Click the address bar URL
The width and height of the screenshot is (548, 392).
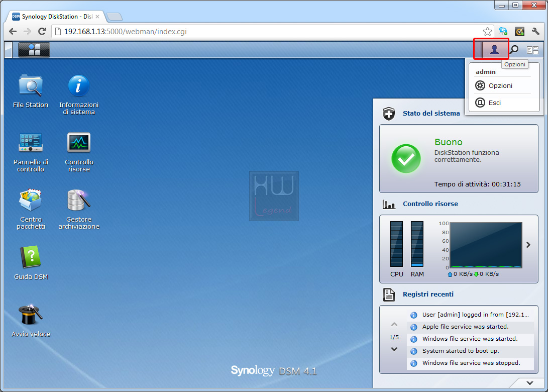[x=126, y=32]
